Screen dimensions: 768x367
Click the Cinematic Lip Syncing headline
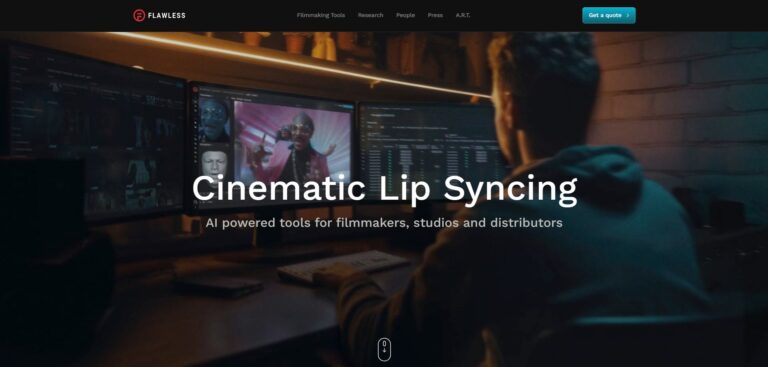[384, 189]
